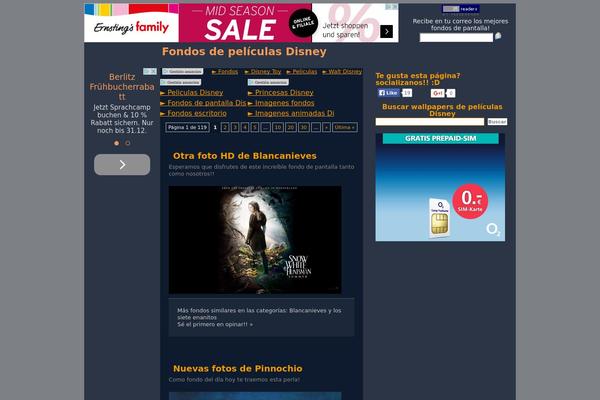Open the Fondos link in top navigation

pos(225,72)
